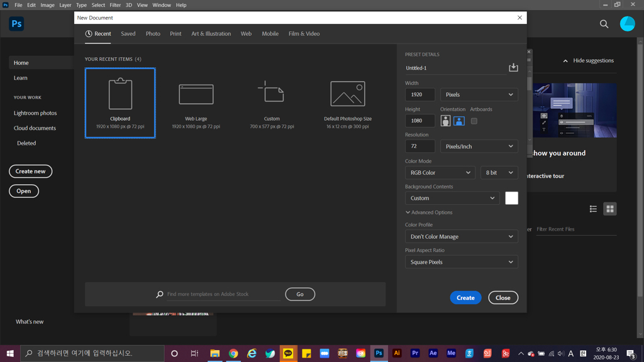Open Internet Explorer from taskbar
The image size is (644, 362).
pos(252,353)
